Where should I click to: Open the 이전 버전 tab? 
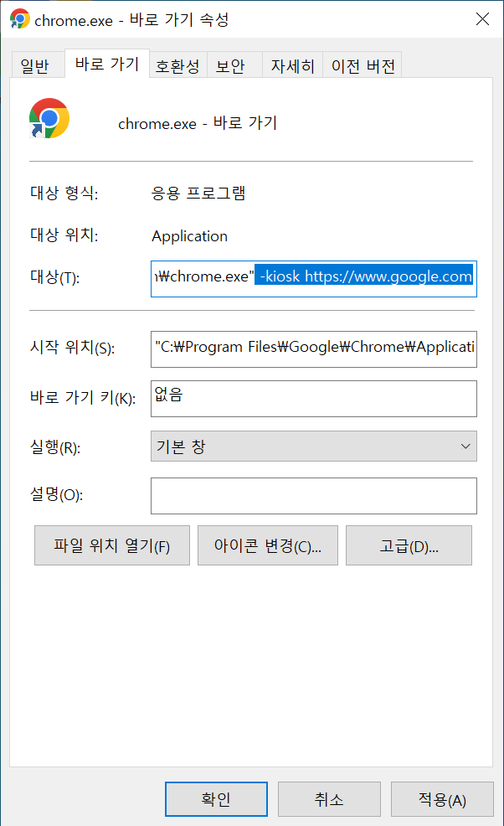pos(363,66)
